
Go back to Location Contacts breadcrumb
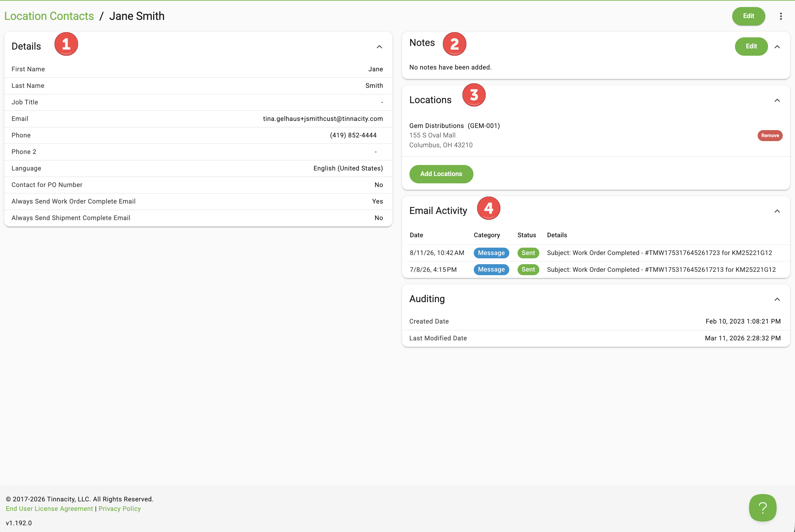[49, 16]
